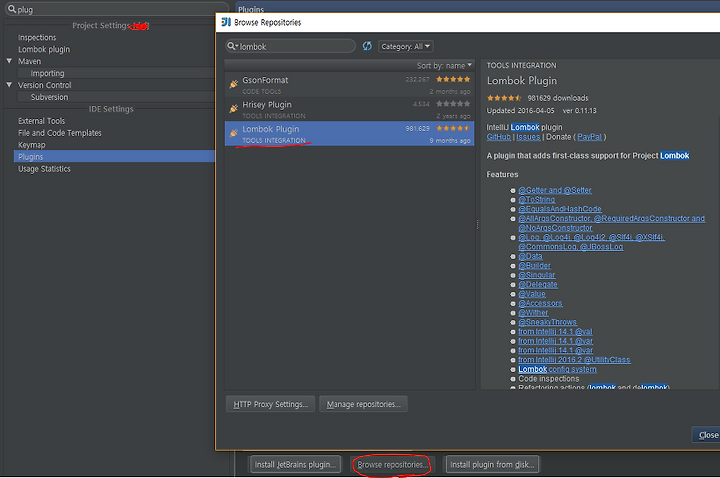Click the Lombok Plugin list icon
The width and height of the screenshot is (720, 478).
234,133
